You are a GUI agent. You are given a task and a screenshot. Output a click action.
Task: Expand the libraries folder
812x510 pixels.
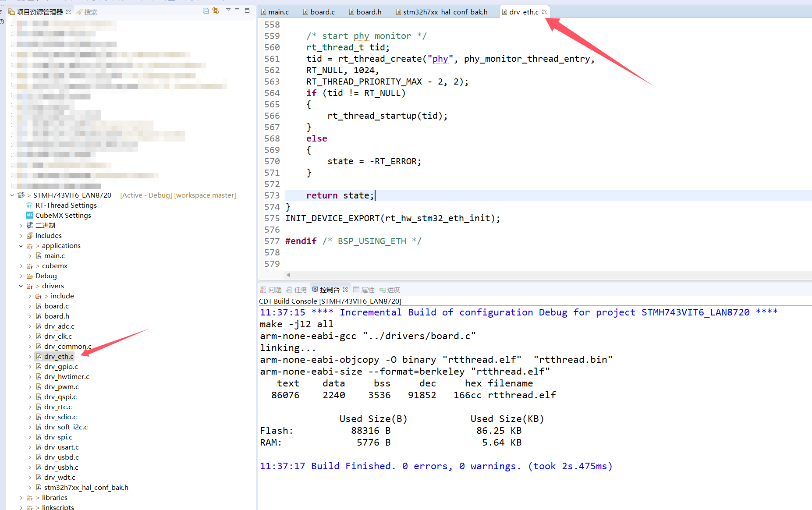point(21,497)
